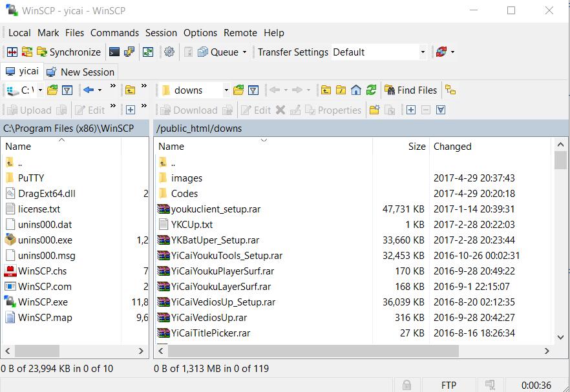Go to remote home directory
Screen dimensions: 570x392
pos(356,90)
